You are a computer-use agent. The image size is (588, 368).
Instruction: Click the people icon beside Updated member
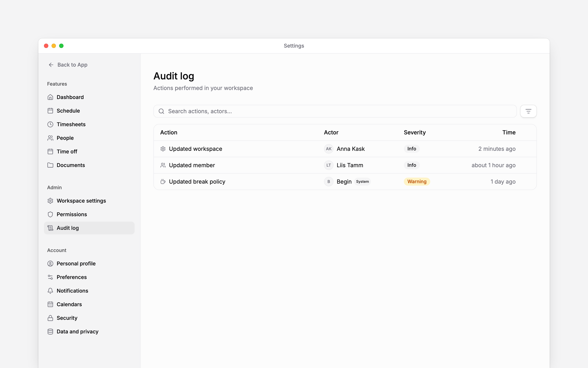(163, 165)
